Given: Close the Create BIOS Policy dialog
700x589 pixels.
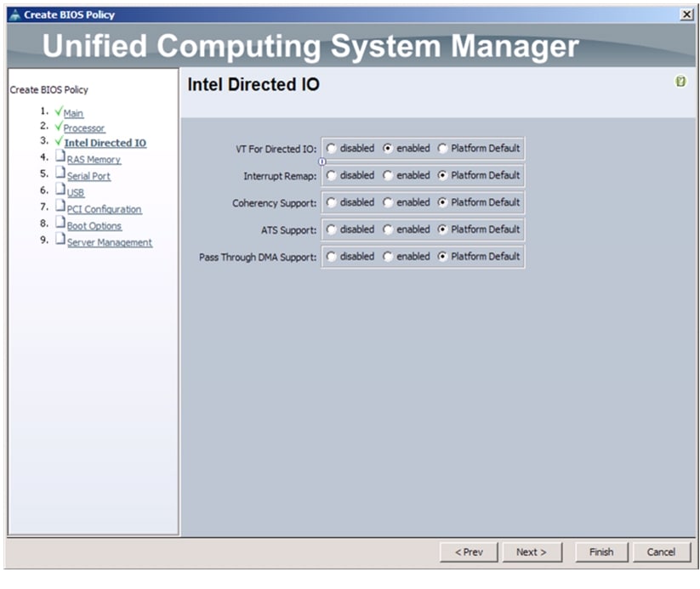Looking at the screenshot, I should (686, 14).
